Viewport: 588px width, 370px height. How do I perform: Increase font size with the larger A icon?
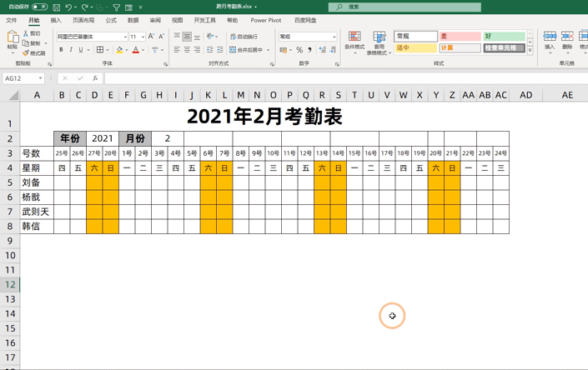pyautogui.click(x=151, y=37)
